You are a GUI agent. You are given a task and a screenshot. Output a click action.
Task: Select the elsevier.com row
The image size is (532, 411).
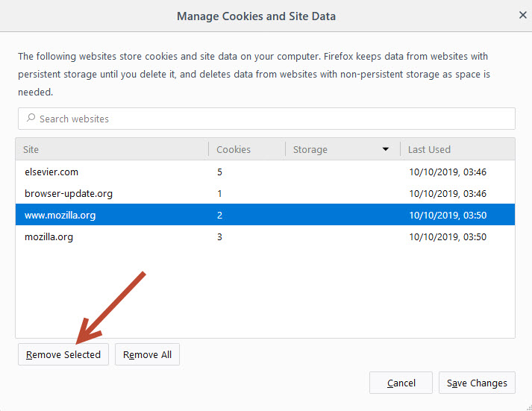click(266, 172)
